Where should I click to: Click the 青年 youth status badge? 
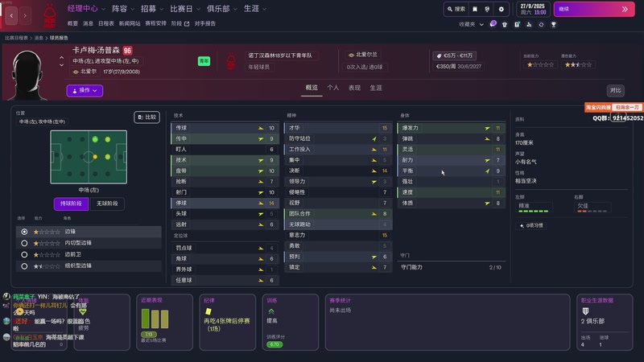click(x=204, y=61)
